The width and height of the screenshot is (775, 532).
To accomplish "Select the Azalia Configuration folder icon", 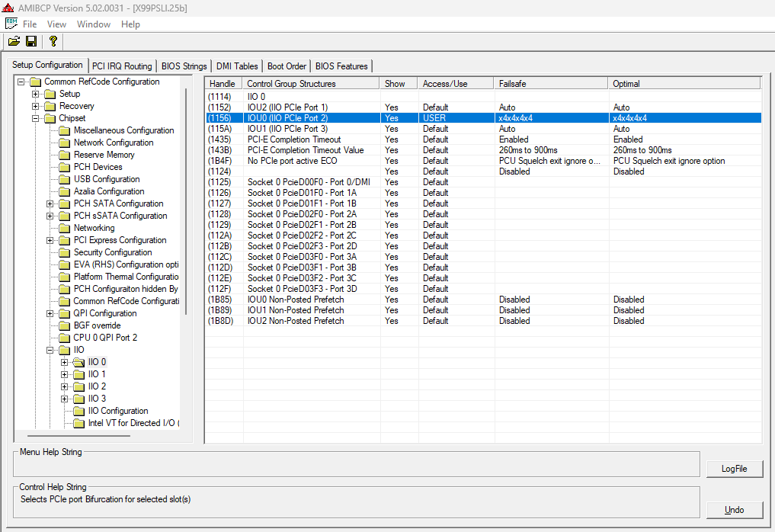I will click(x=64, y=191).
